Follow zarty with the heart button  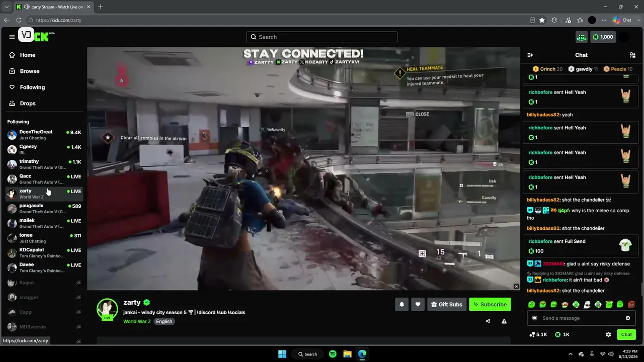tap(418, 304)
